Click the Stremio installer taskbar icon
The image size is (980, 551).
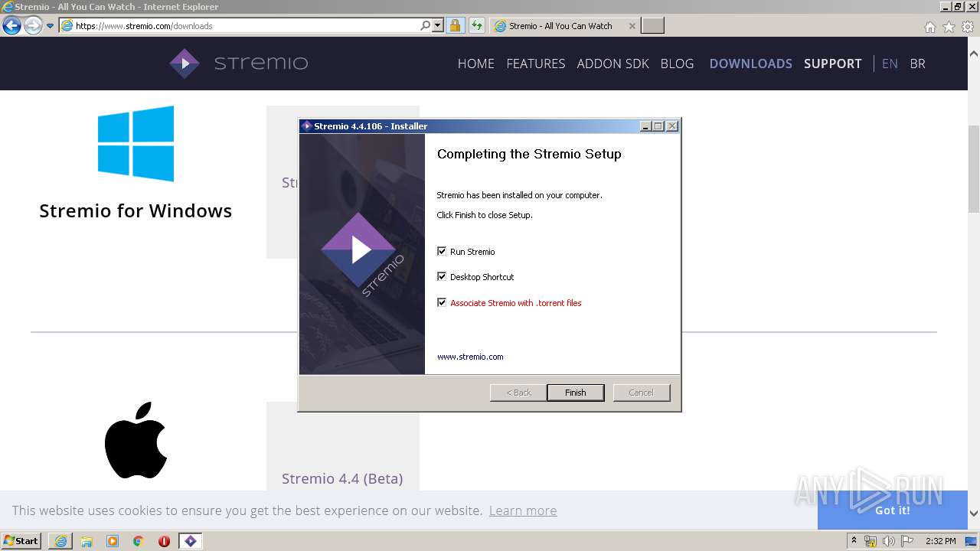pos(191,541)
